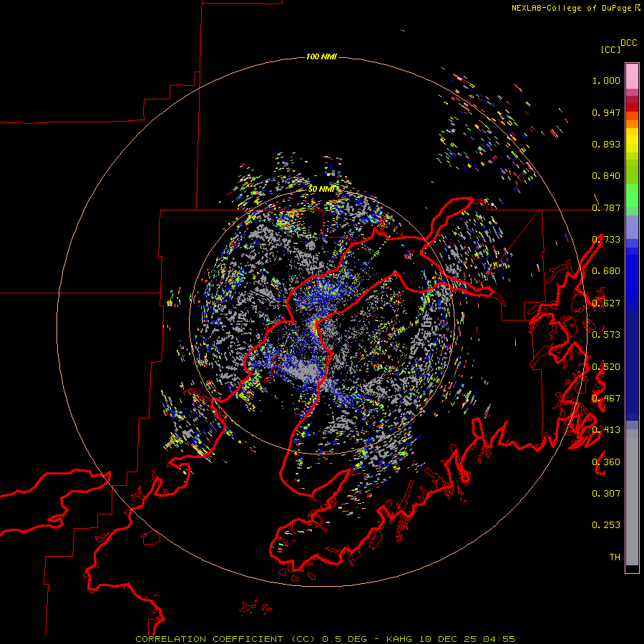644x644 pixels.
Task: Click the 50 NMI range ring label
Action: point(321,189)
